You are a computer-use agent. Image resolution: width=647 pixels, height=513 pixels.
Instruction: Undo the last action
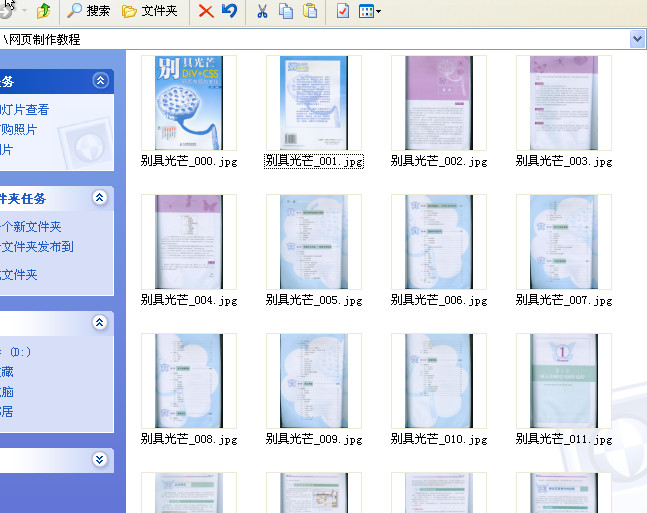click(x=229, y=11)
